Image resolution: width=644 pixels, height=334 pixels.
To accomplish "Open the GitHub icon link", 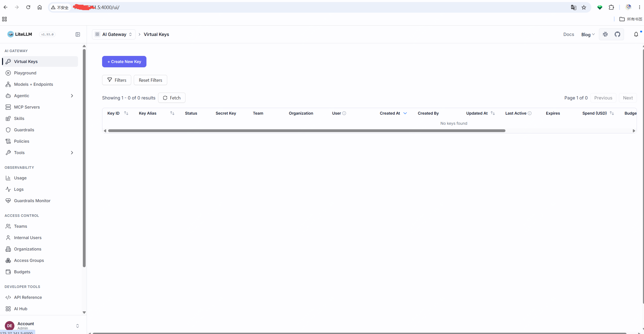I will tap(617, 34).
